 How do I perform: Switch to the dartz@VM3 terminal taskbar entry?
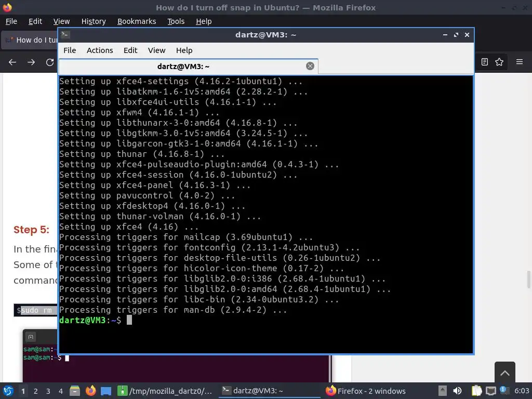coord(270,391)
